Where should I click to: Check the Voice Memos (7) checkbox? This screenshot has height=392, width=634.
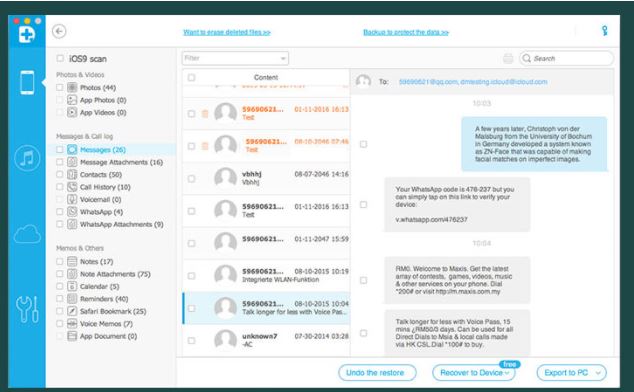coord(59,324)
